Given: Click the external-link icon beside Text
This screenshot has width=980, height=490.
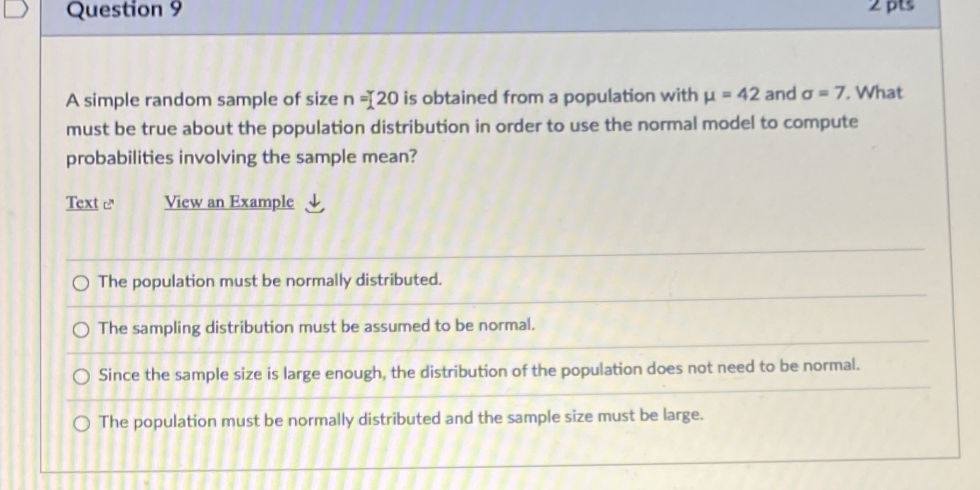Looking at the screenshot, I should click(x=108, y=204).
